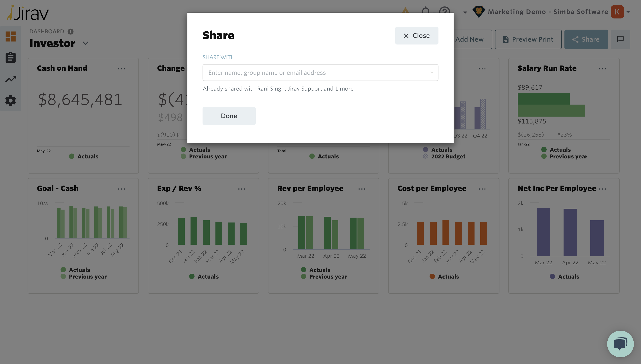Open the trending chart icon in sidebar
The height and width of the screenshot is (364, 641).
coord(10,79)
